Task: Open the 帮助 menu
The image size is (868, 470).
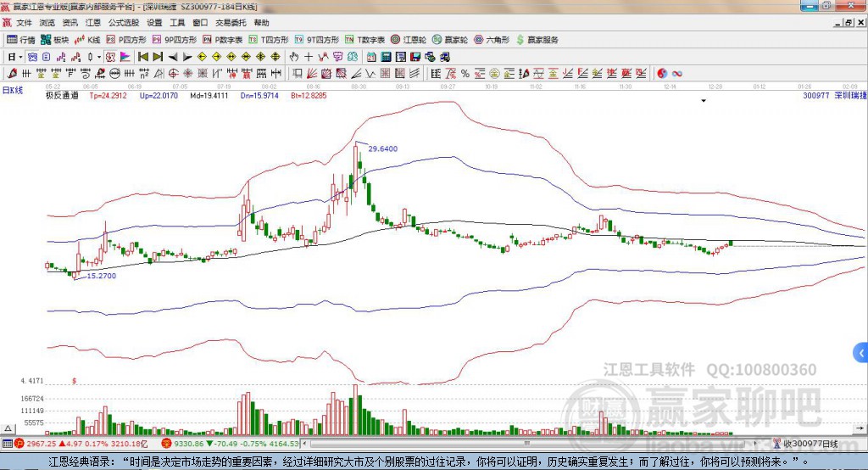Action: (x=261, y=23)
